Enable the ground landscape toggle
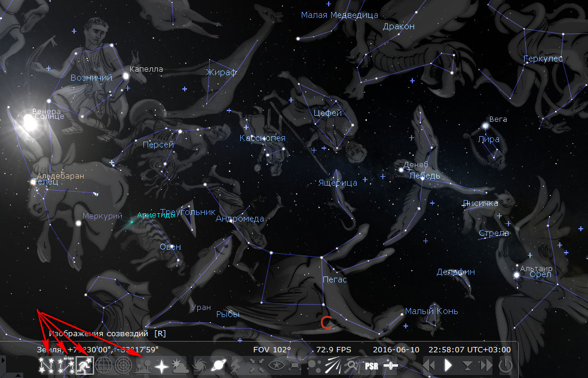Image resolution: width=588 pixels, height=378 pixels. click(x=142, y=365)
